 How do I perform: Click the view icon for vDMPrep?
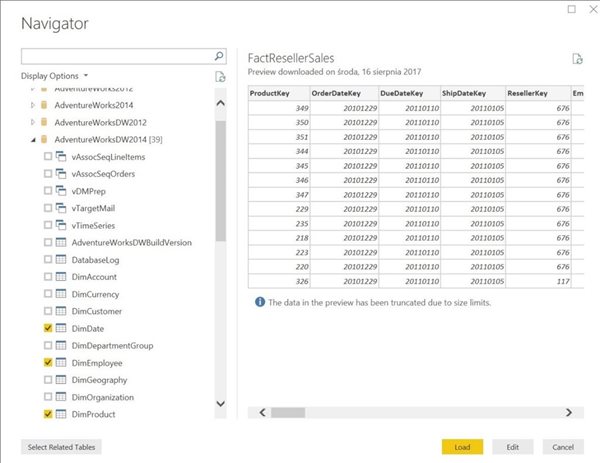tap(61, 191)
